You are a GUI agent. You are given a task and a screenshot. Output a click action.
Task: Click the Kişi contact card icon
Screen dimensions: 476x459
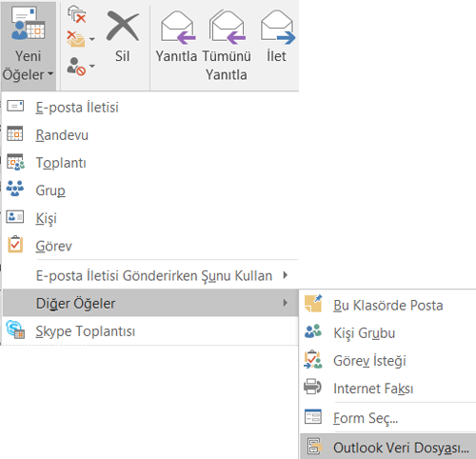tap(15, 217)
